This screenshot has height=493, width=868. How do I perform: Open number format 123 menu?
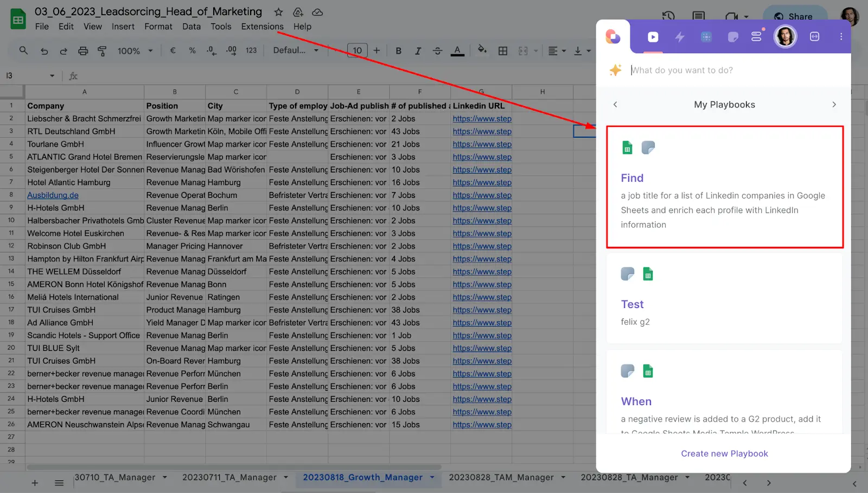point(251,50)
